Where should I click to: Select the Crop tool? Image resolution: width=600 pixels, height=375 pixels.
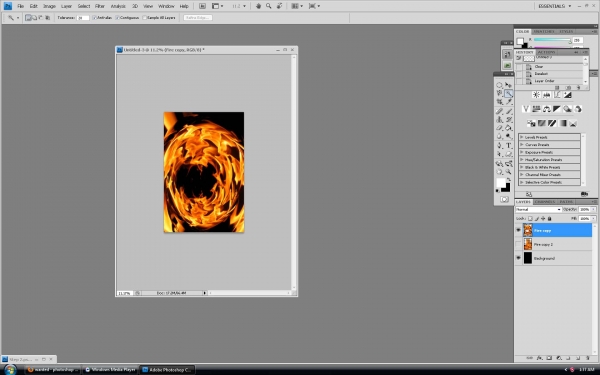pos(499,102)
